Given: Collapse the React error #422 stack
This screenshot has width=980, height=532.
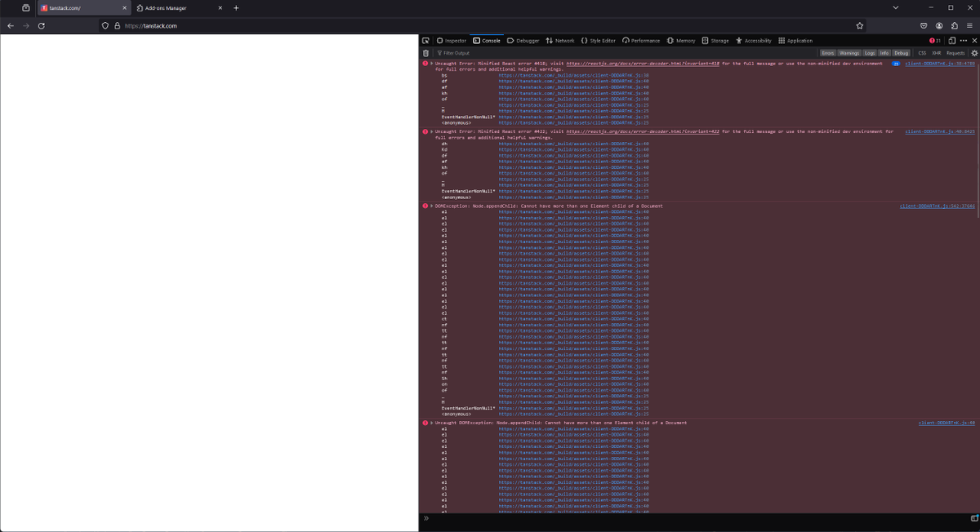Looking at the screenshot, I should click(431, 131).
